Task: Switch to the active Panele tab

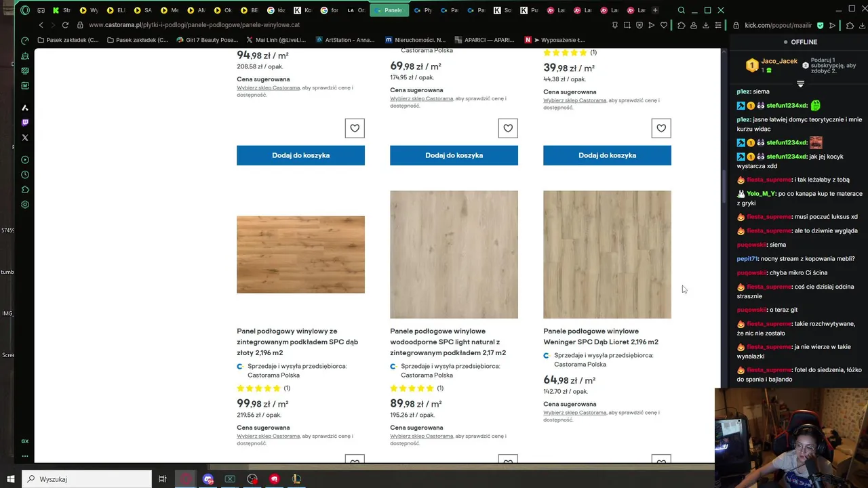Action: 389,10
